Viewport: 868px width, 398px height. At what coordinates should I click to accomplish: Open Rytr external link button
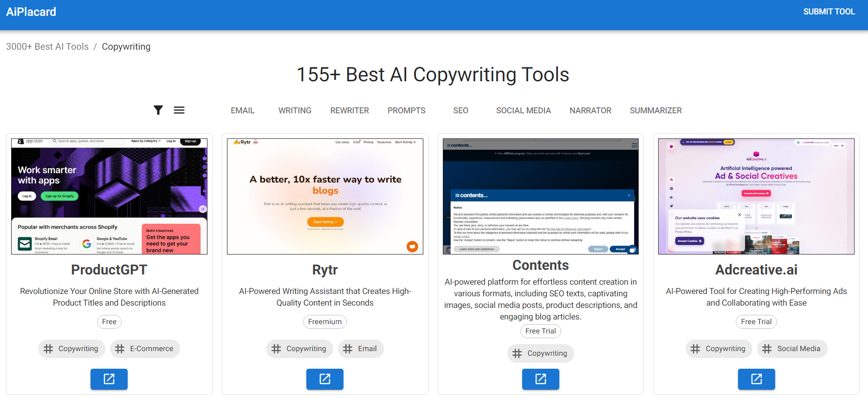(325, 379)
